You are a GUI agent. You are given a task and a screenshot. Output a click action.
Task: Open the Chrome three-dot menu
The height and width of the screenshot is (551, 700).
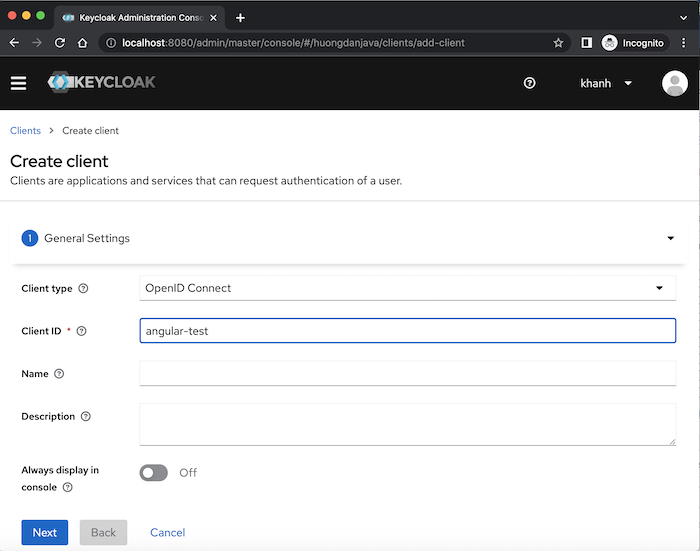tap(683, 43)
